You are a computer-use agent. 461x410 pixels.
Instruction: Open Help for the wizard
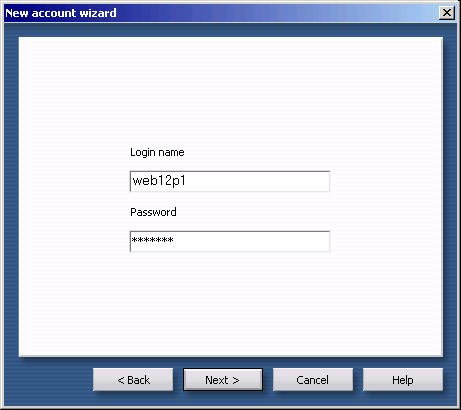(x=403, y=380)
